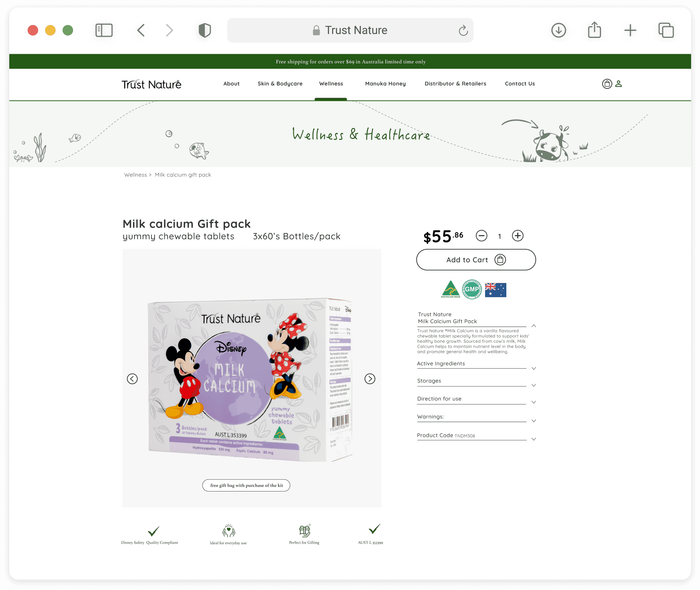
Task: Click the Milk calcium gift pack breadcrumb
Action: (183, 175)
